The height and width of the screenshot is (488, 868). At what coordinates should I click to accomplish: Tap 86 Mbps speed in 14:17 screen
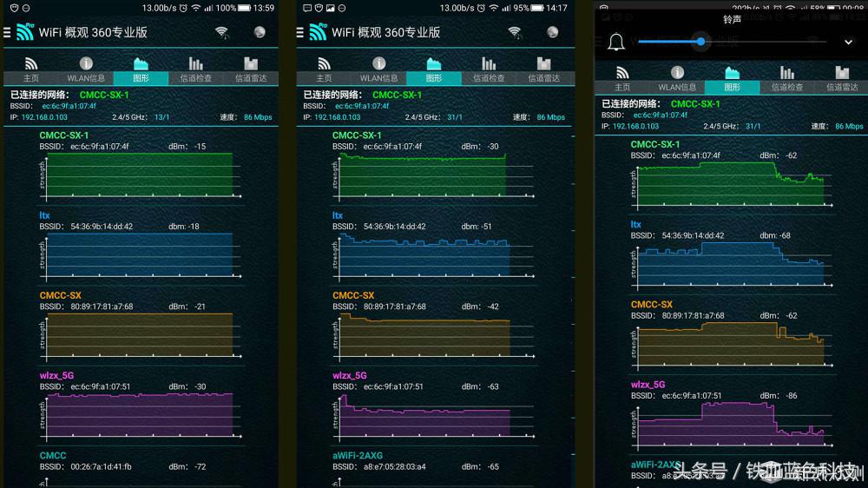coord(551,117)
